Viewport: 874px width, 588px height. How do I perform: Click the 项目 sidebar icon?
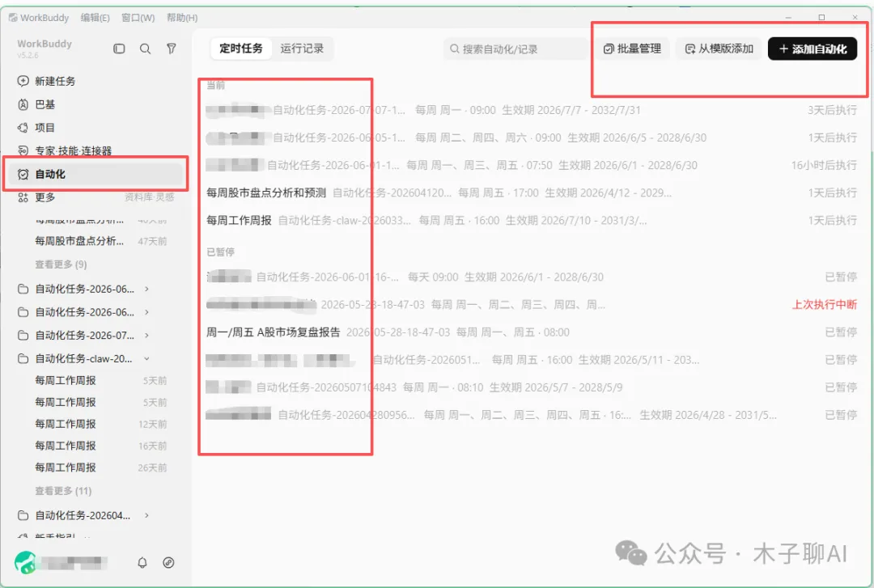click(23, 128)
